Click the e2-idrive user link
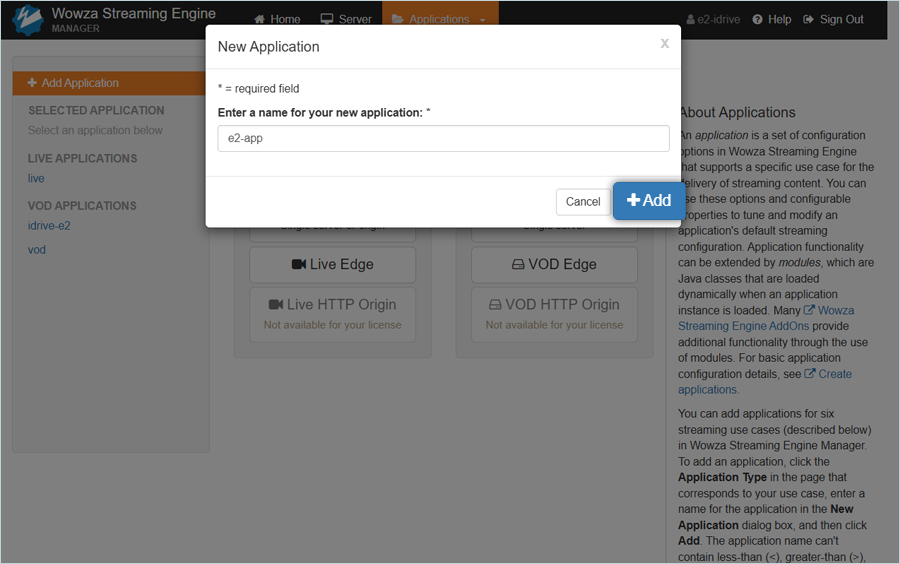Viewport: 900px width, 564px height. [713, 20]
